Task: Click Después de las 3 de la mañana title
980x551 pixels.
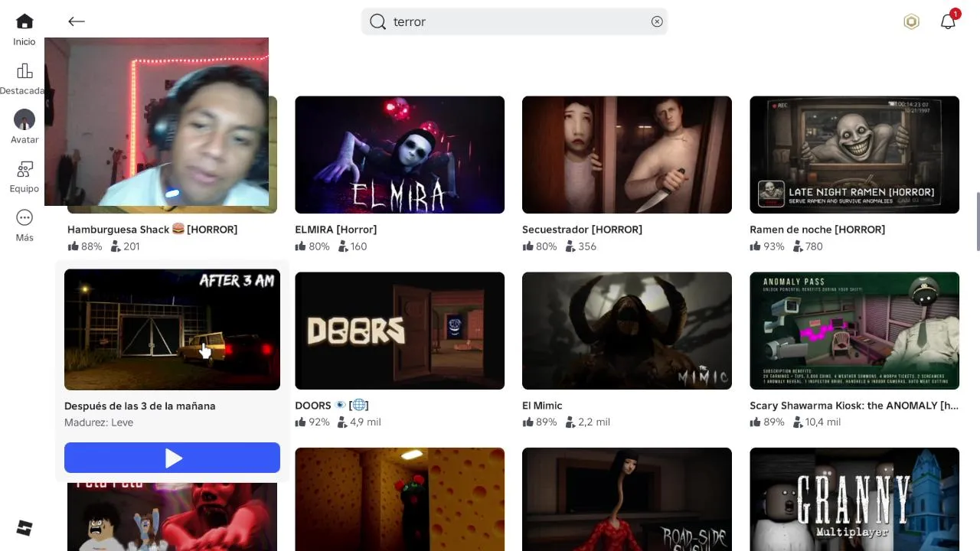Action: 140,406
